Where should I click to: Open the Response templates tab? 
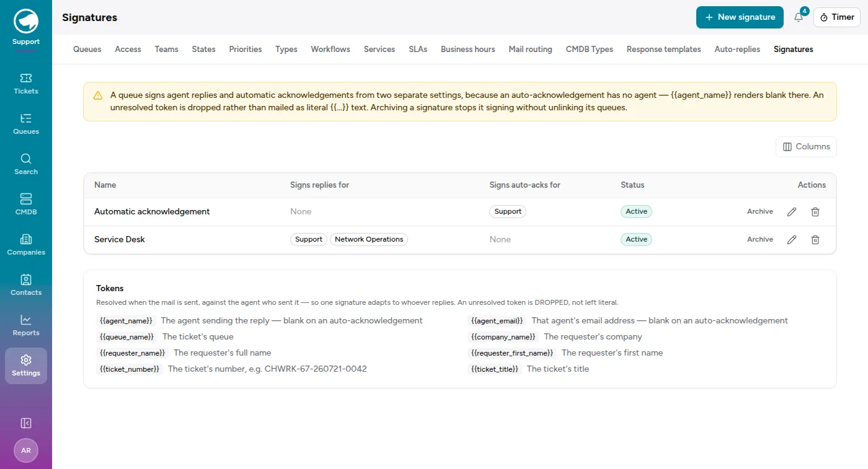click(x=664, y=49)
